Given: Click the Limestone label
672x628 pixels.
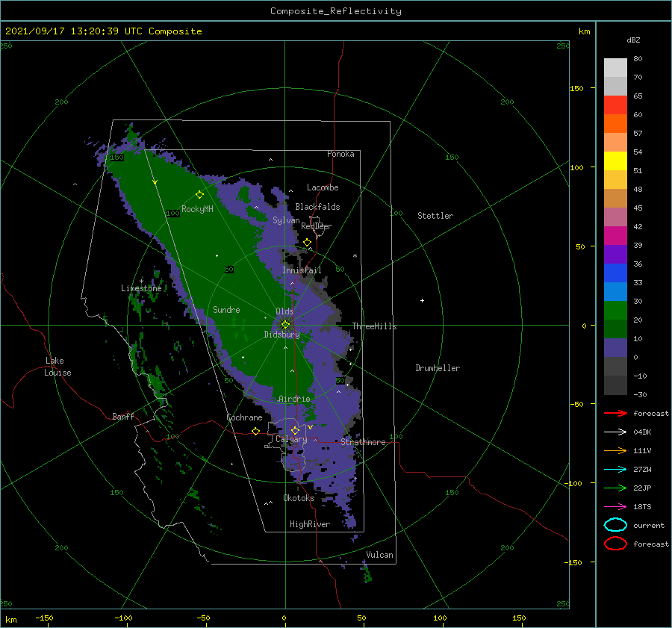Looking at the screenshot, I should (141, 288).
